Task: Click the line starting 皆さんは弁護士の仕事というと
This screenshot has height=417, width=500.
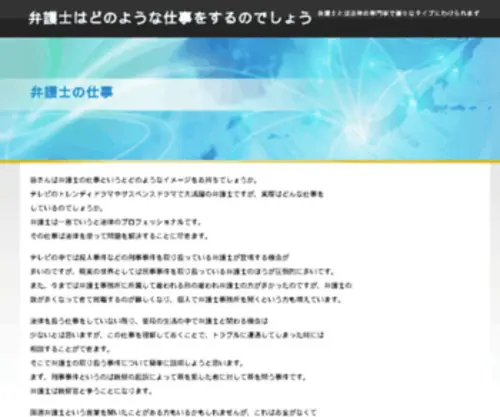Action: (144, 180)
